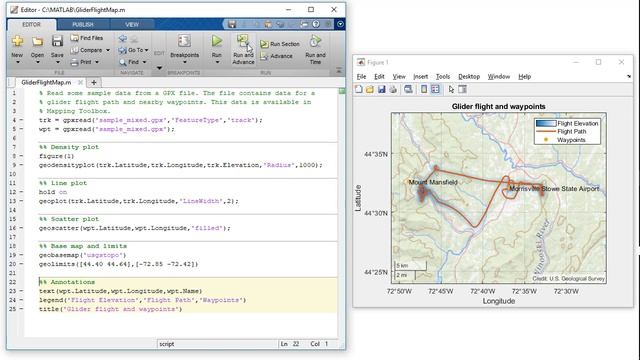Open Help question mark in Editor toolstrip
The image size is (640, 360).
point(316,24)
